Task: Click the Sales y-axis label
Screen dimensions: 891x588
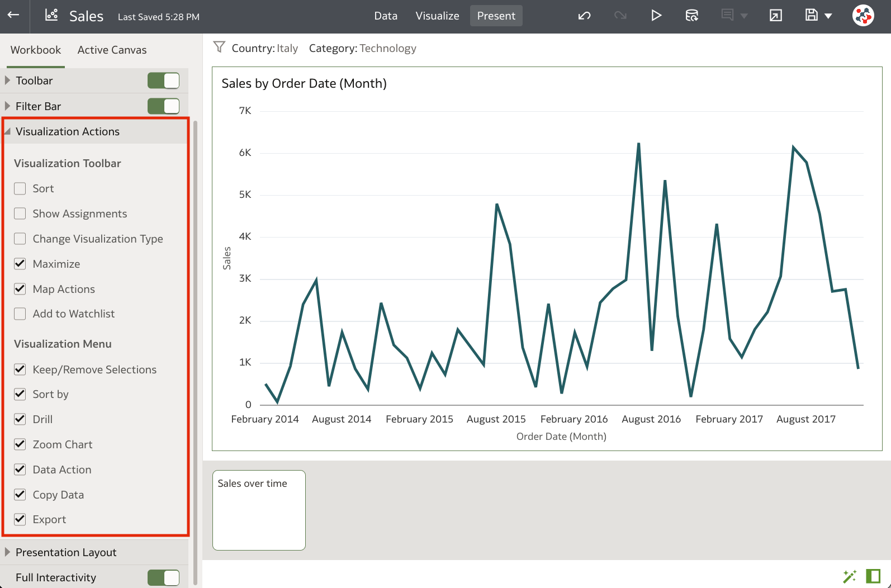Action: tap(226, 258)
